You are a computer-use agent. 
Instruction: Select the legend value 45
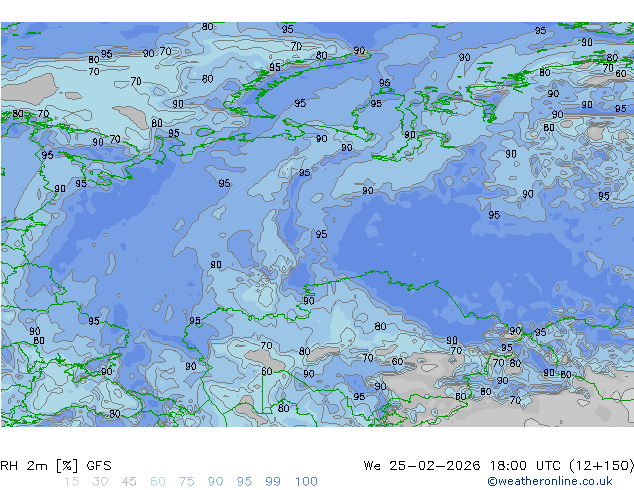(129, 482)
